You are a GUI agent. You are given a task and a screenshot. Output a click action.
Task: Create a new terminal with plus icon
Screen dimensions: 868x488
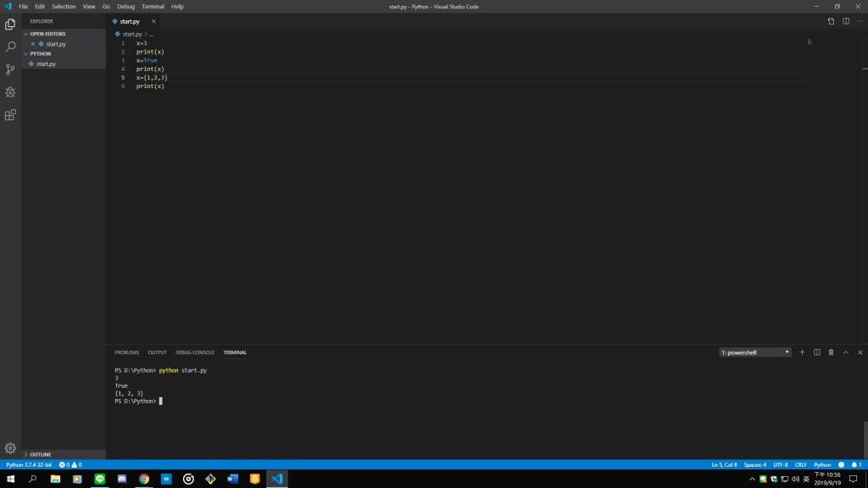802,352
